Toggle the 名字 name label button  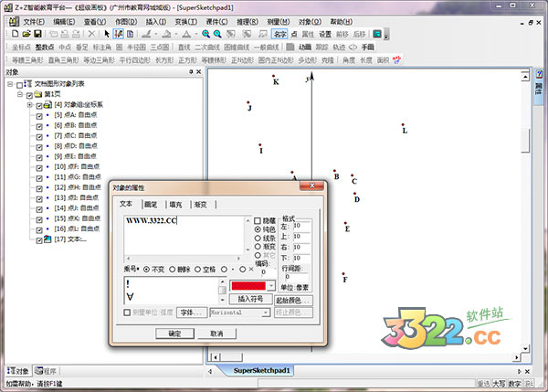[280, 34]
